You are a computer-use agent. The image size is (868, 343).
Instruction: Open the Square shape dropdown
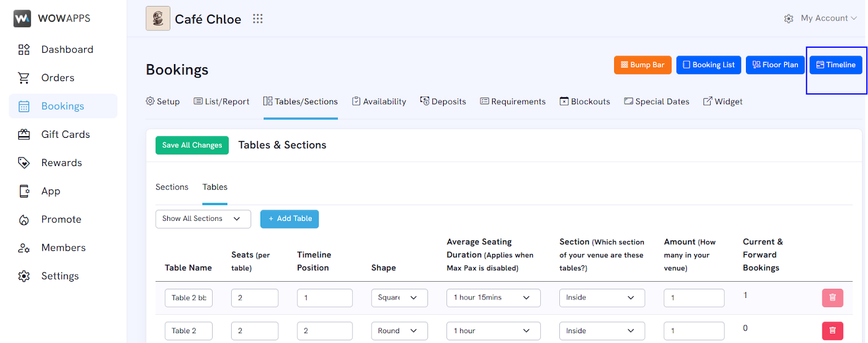(x=399, y=298)
